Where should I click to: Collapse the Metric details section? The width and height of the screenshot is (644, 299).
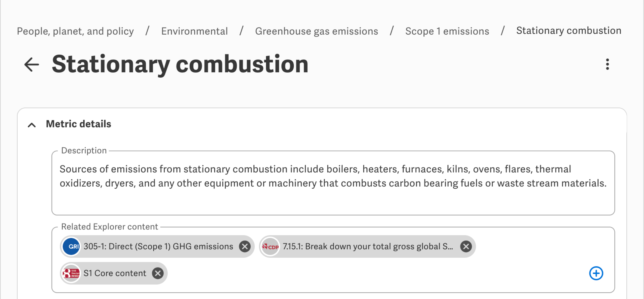(32, 125)
